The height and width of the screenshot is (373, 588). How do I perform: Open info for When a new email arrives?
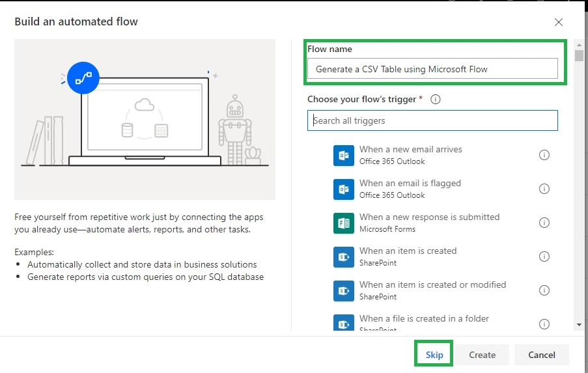point(544,155)
